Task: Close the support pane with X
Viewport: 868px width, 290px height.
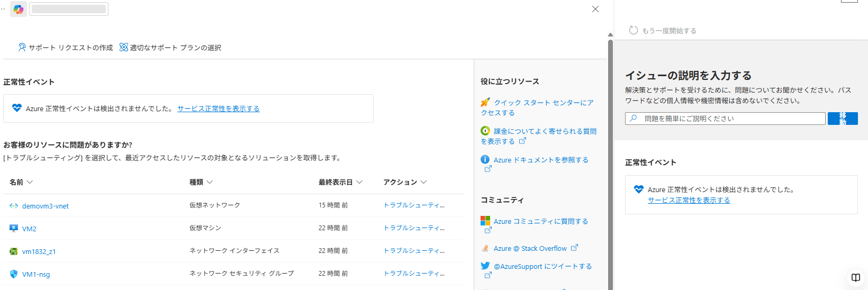Action: 595,9
